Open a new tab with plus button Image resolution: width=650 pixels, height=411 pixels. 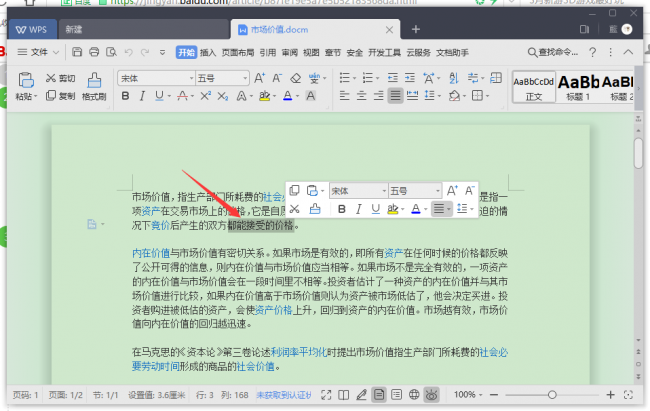(416, 29)
